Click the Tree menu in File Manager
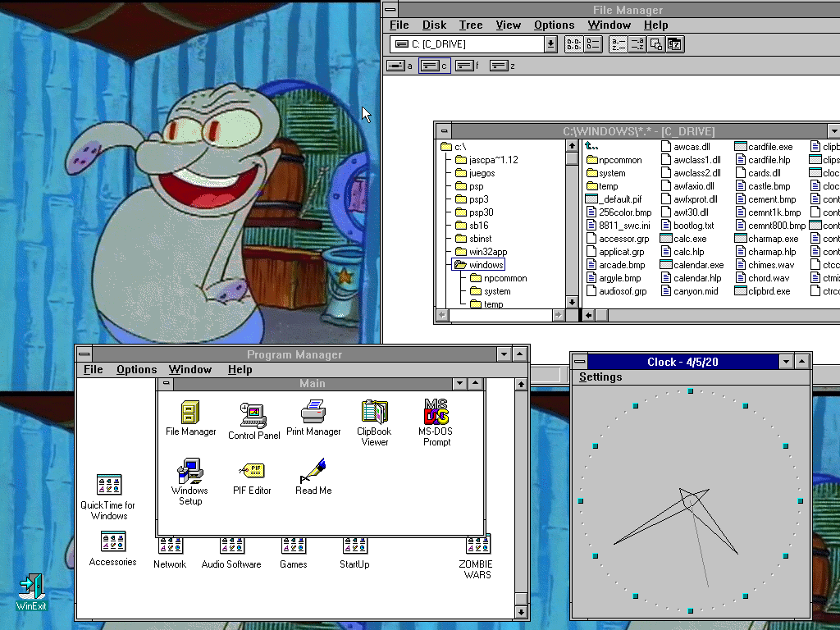The width and height of the screenshot is (840, 630). tap(471, 25)
